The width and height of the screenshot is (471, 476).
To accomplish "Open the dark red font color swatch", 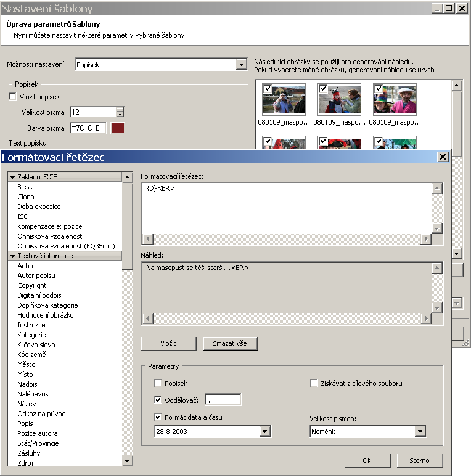I will 117,128.
